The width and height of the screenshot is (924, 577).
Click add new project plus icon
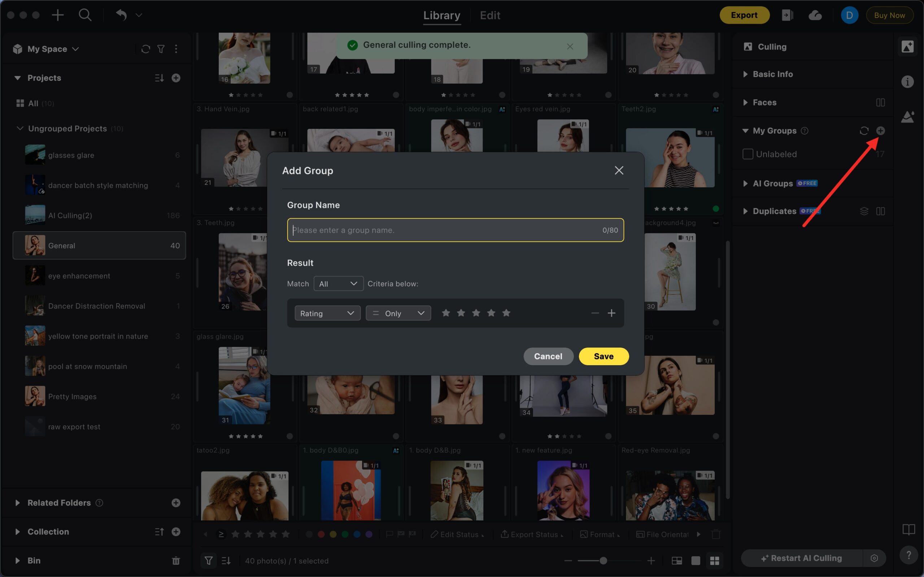coord(175,78)
